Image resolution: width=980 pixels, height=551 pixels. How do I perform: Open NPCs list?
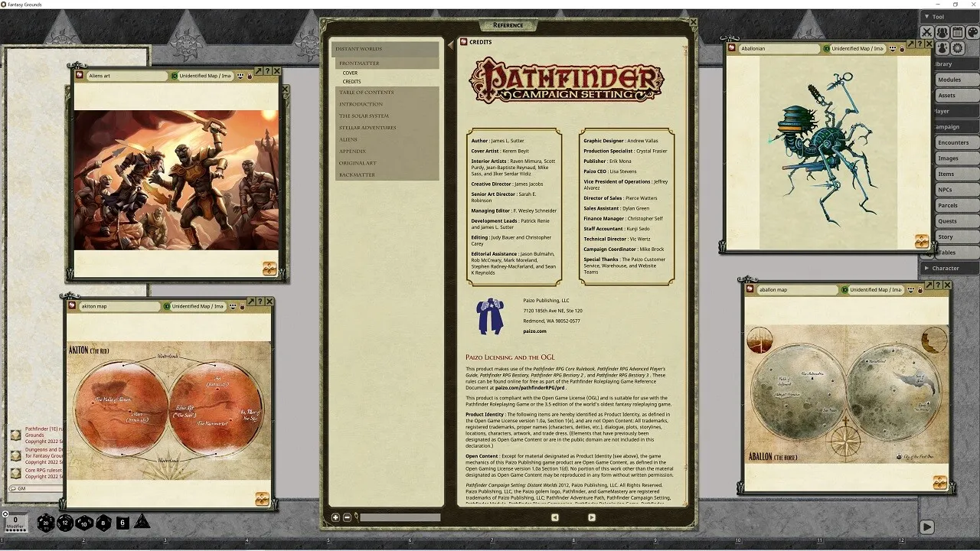click(956, 190)
